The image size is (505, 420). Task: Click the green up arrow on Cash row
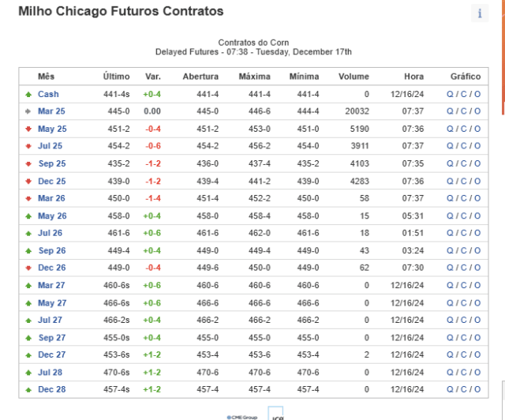coord(28,95)
